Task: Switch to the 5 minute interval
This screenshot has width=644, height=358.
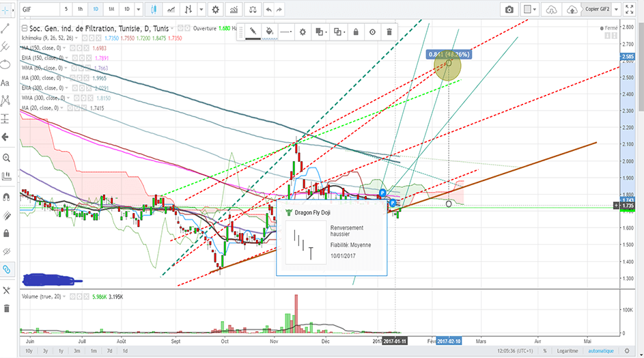Action: (x=66, y=9)
